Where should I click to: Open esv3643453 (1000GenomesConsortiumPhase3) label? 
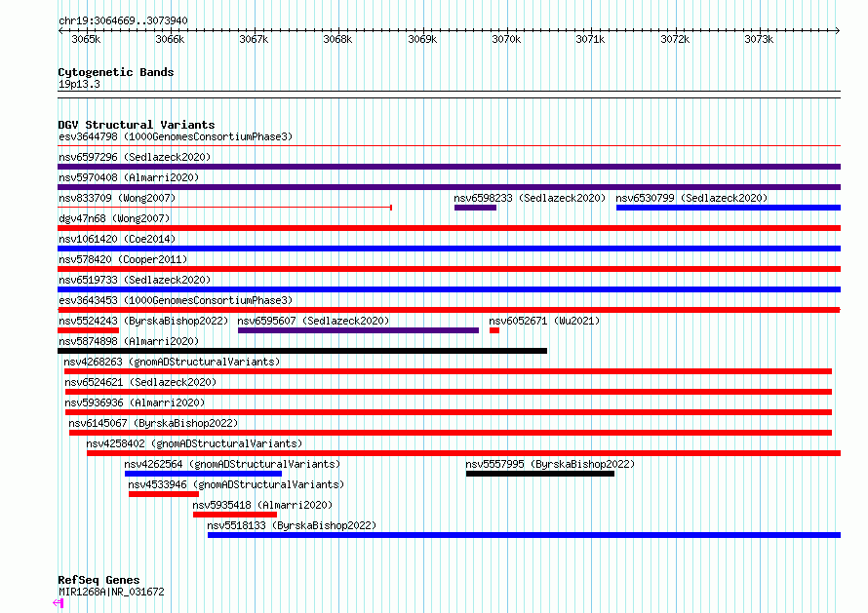coord(176,300)
